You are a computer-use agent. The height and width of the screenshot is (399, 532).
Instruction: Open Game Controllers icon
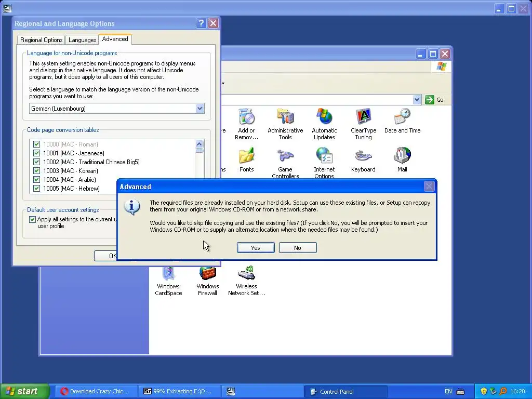pos(285,163)
